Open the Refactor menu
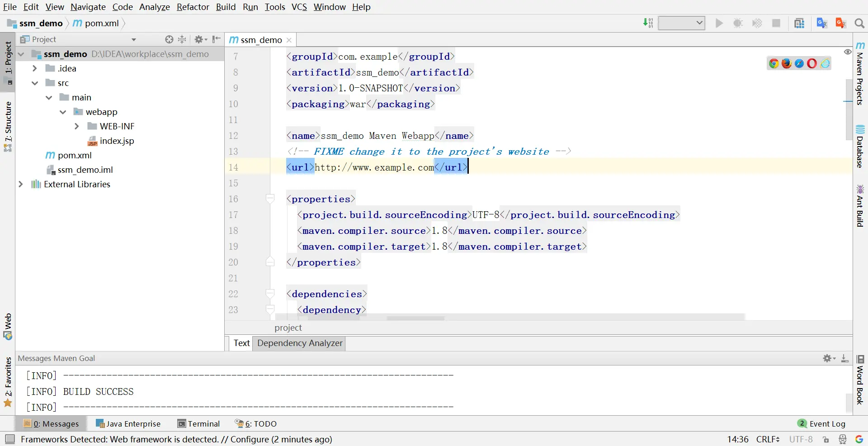The image size is (868, 446). click(193, 7)
